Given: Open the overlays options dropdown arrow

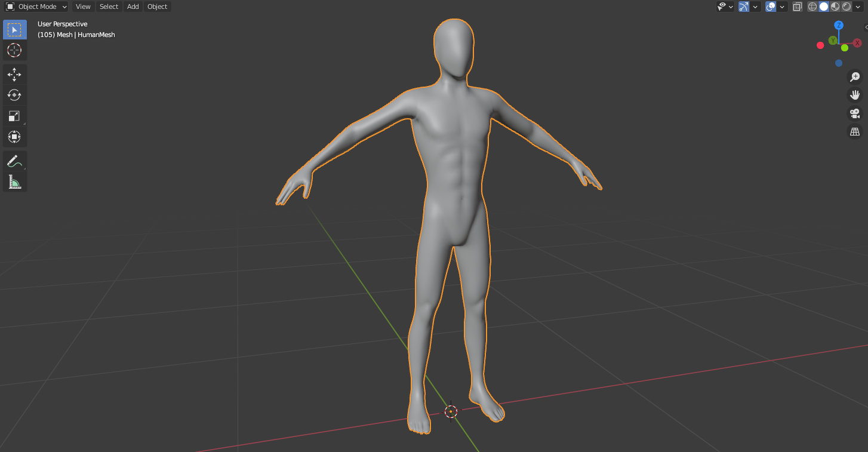Looking at the screenshot, I should pos(783,7).
